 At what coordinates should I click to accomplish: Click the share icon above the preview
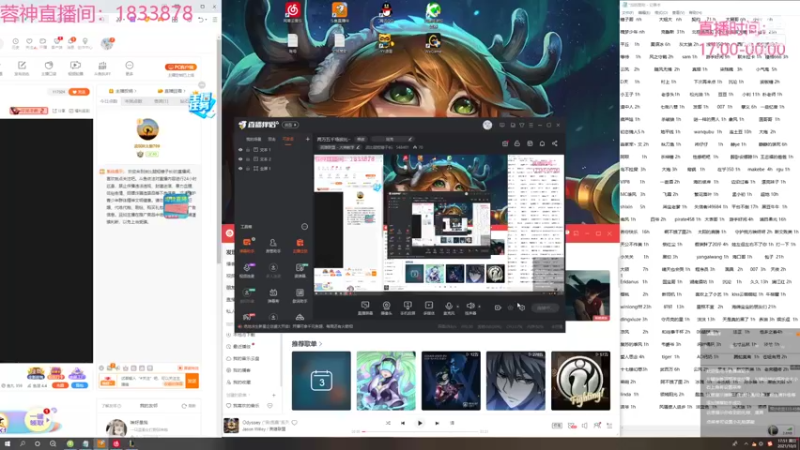pyautogui.click(x=555, y=144)
